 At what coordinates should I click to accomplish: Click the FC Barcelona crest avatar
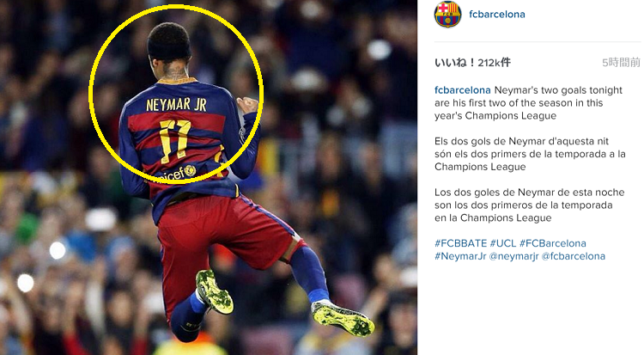coord(447,15)
